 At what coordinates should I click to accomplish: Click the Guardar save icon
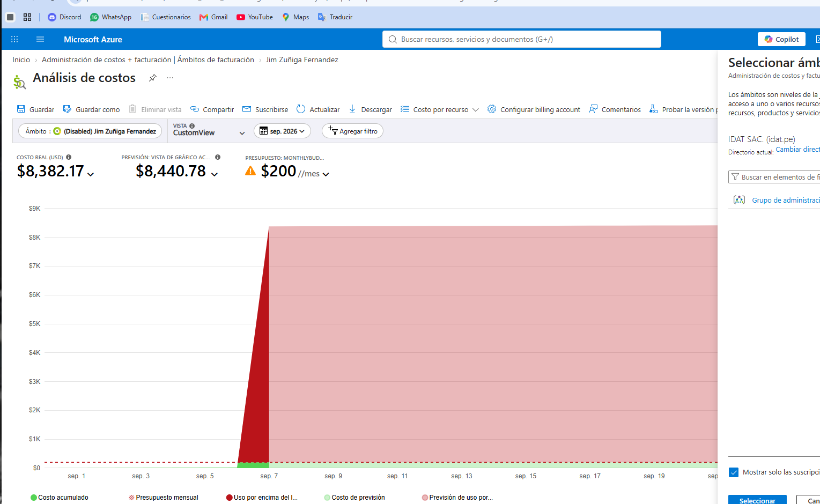tap(21, 109)
